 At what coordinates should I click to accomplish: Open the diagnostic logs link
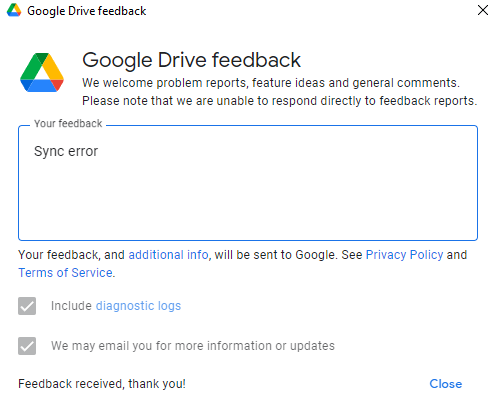tap(138, 306)
